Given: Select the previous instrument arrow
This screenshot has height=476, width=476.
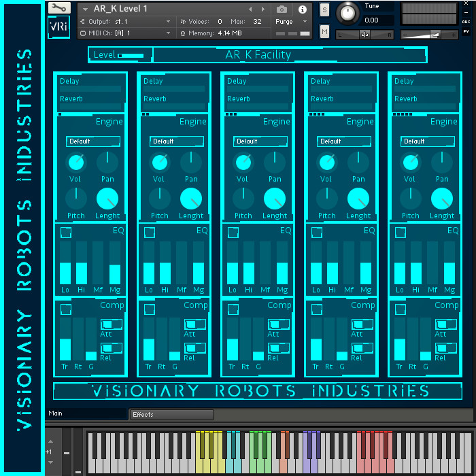Looking at the screenshot, I should click(250, 10).
